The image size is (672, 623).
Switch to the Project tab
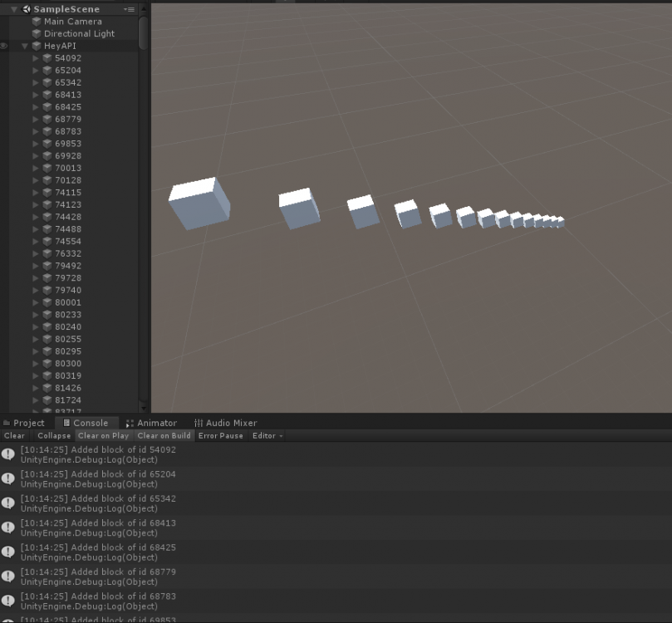24,423
